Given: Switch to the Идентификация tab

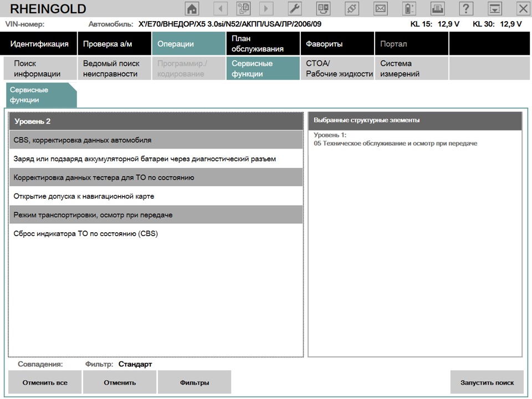Looking at the screenshot, I should pyautogui.click(x=39, y=43).
